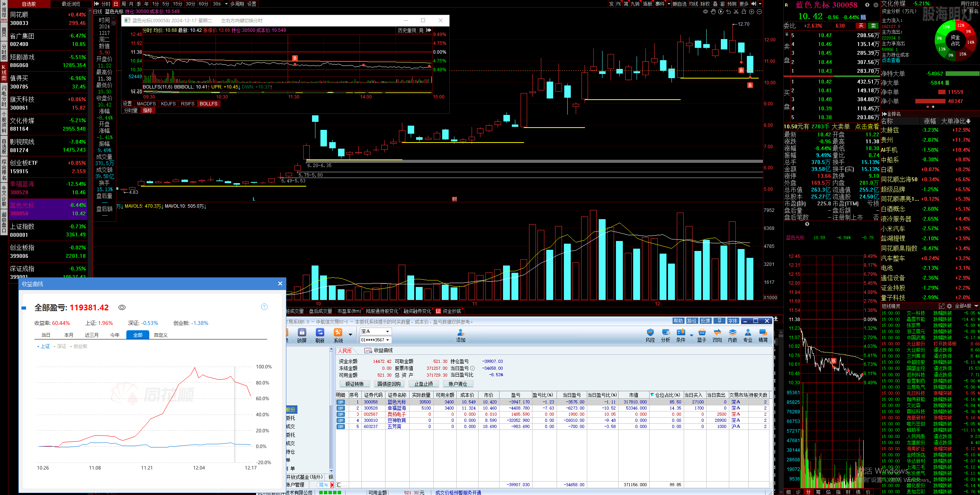Click the vertical scrollbar of trading side menu

[331, 410]
